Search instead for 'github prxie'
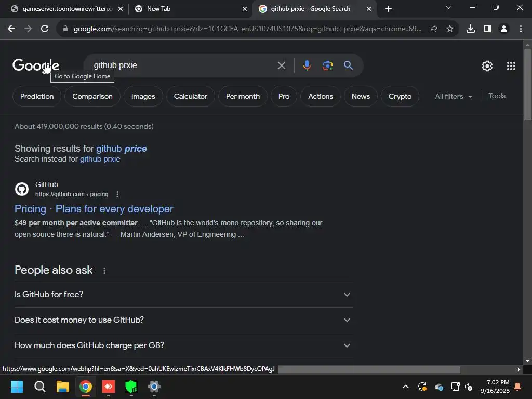This screenshot has height=399, width=532. coord(100,159)
